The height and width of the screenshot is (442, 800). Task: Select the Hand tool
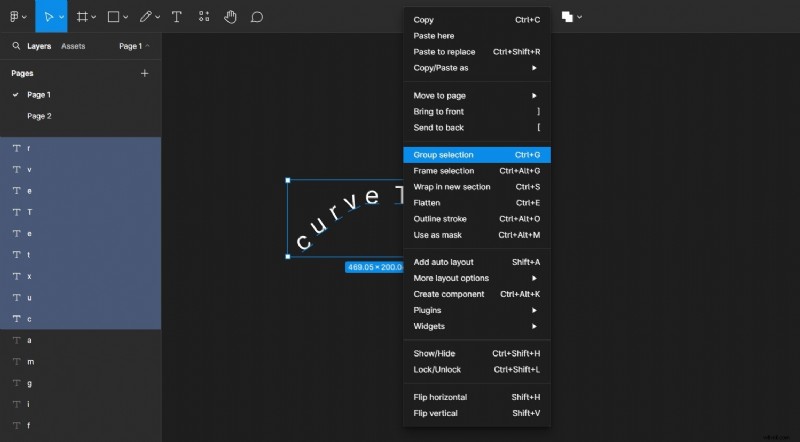pos(230,16)
